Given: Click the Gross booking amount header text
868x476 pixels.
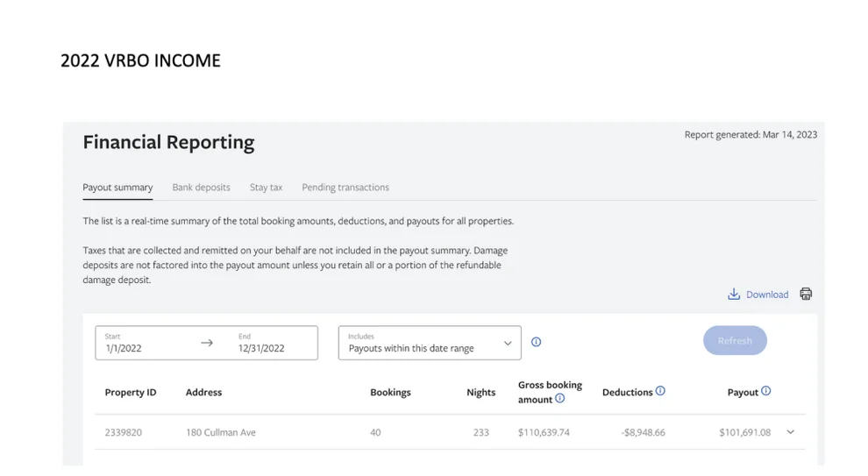Looking at the screenshot, I should pos(550,392).
